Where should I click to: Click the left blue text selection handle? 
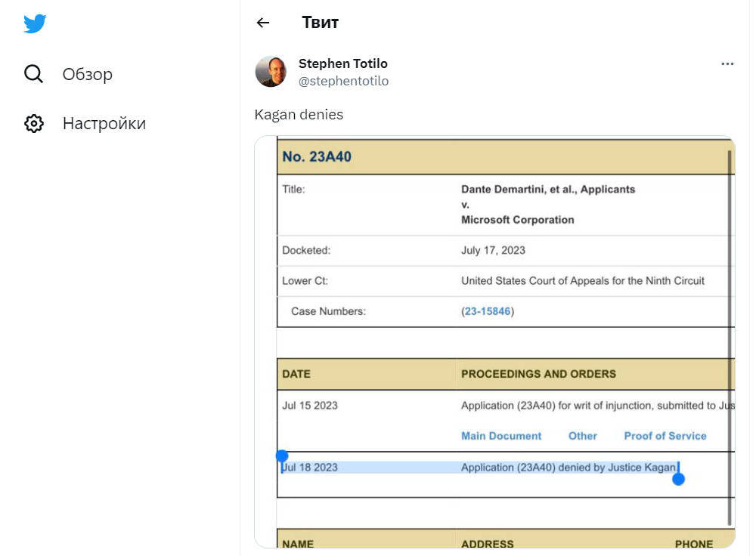coord(282,456)
